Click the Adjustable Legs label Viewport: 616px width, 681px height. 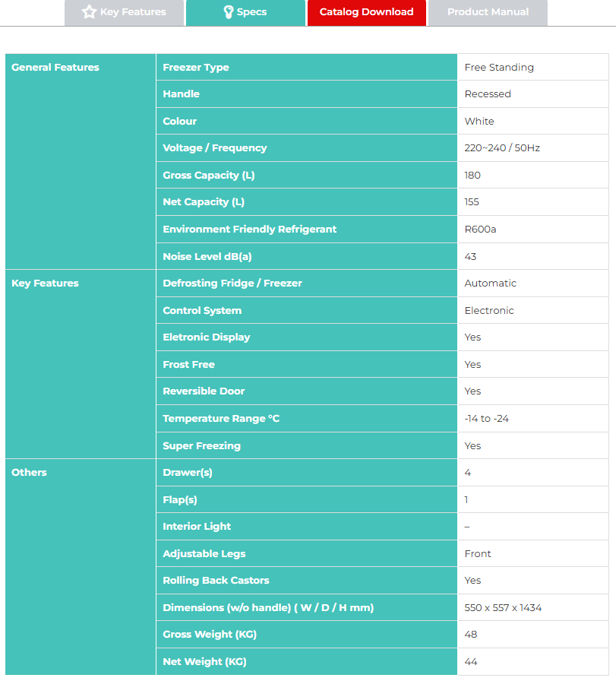(204, 554)
